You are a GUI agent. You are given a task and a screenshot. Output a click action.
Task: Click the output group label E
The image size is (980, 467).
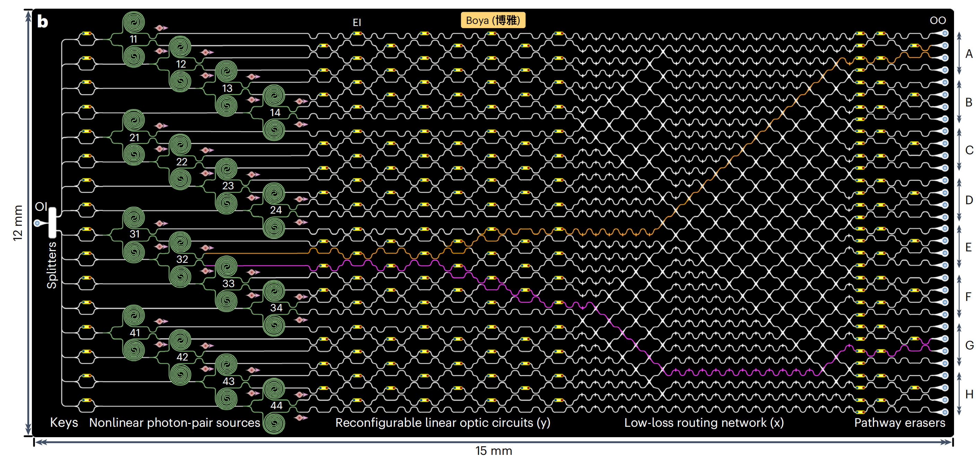(x=969, y=248)
